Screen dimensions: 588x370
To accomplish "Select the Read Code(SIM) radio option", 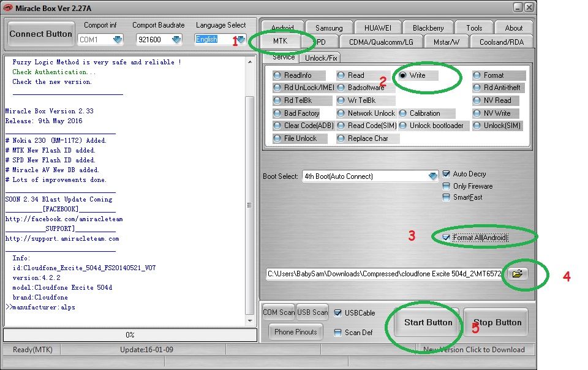I will (341, 126).
